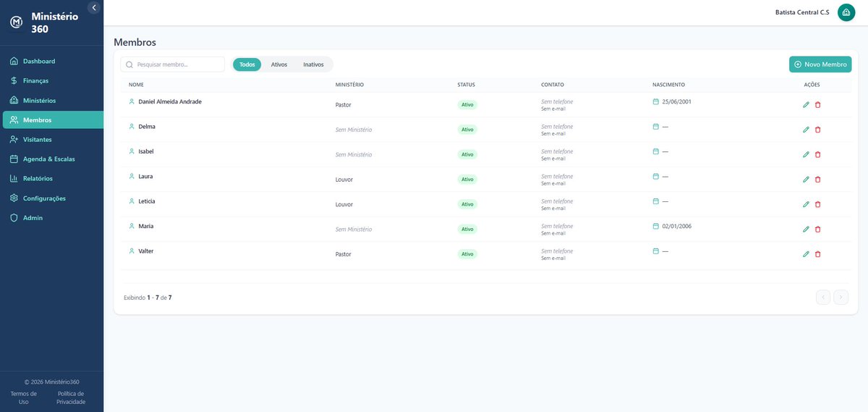Select Membros in the sidebar

pos(52,119)
